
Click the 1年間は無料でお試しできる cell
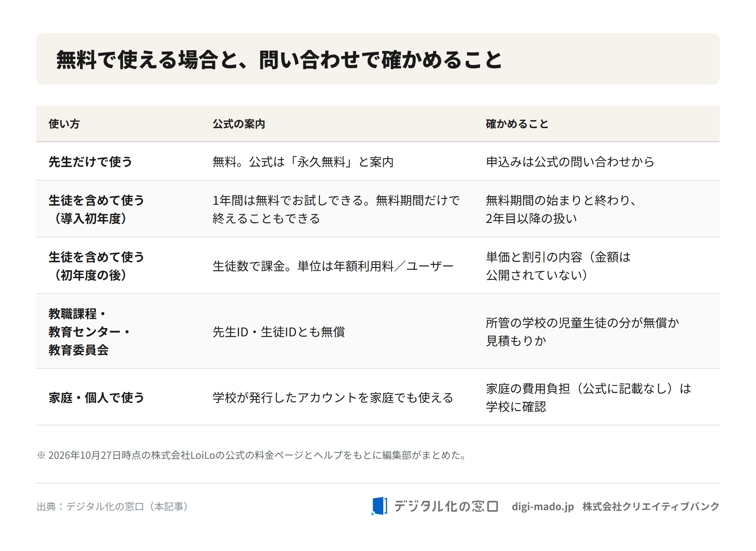click(336, 209)
